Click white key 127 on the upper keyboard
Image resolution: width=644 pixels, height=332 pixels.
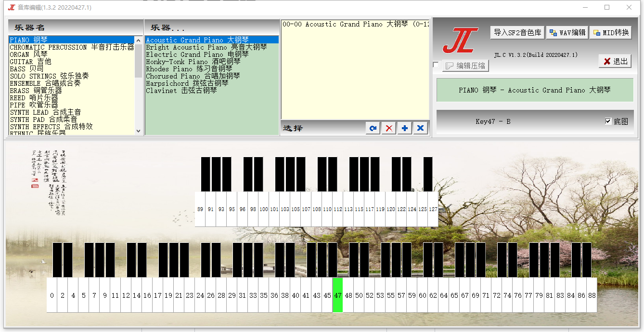pyautogui.click(x=433, y=209)
